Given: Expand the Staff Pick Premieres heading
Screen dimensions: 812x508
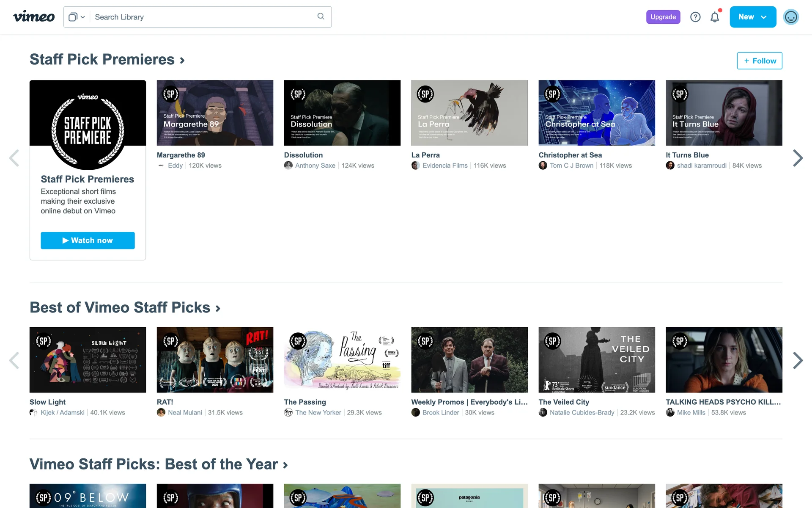Looking at the screenshot, I should [x=107, y=60].
